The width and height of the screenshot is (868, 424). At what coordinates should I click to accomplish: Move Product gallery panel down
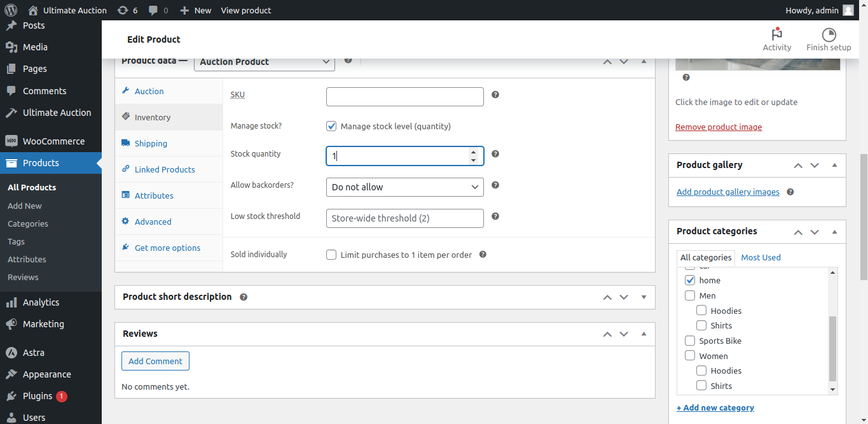pyautogui.click(x=815, y=166)
